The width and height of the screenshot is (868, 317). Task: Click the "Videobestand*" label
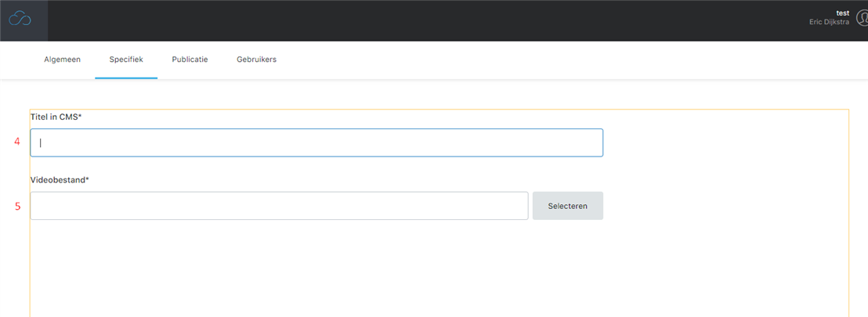[x=60, y=180]
